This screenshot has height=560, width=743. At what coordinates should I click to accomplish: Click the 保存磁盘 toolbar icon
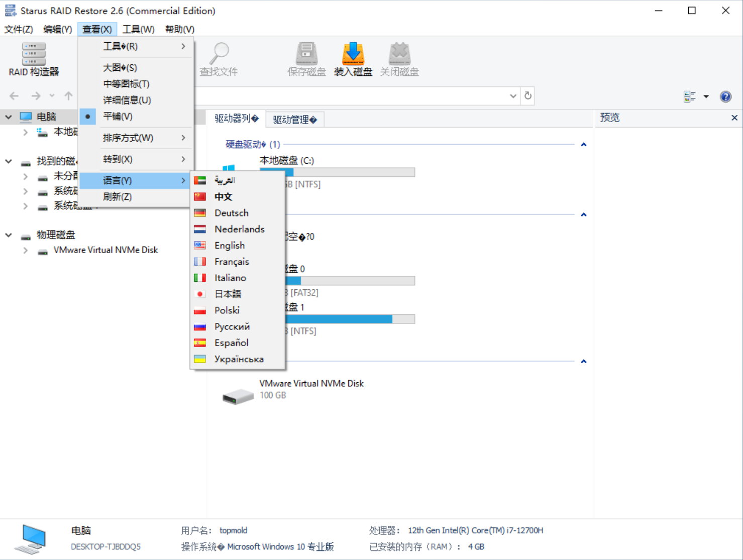(x=306, y=53)
